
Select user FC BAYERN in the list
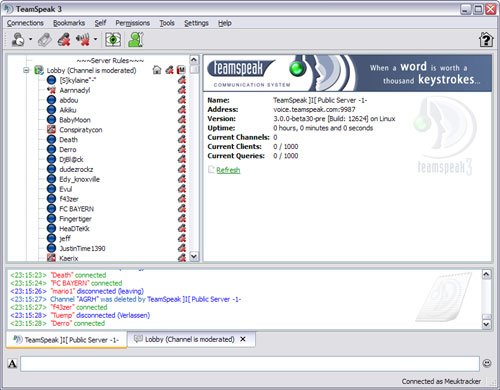[76, 209]
